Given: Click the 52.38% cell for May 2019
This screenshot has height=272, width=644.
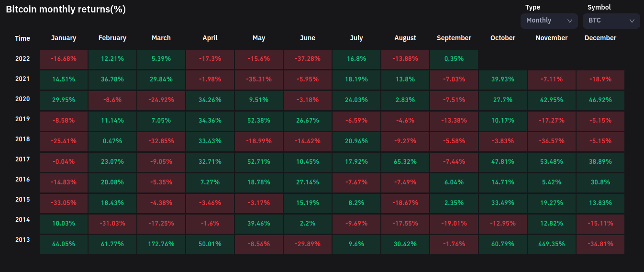Looking at the screenshot, I should (x=259, y=120).
